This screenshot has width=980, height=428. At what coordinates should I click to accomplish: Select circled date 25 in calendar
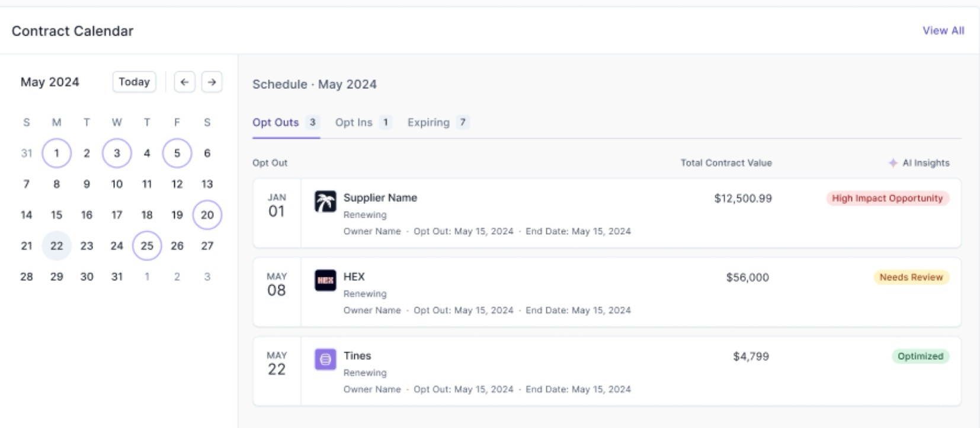pos(147,246)
